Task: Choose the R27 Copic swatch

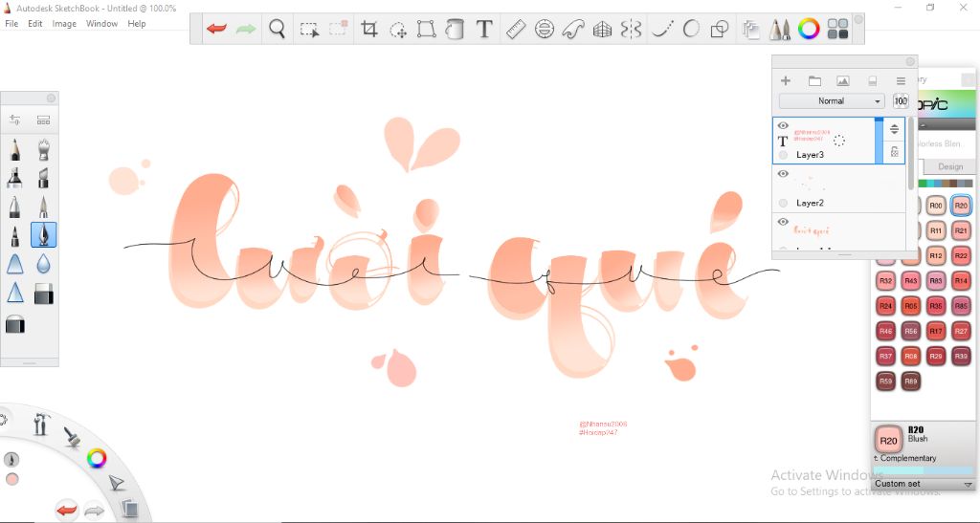Action: 961,331
